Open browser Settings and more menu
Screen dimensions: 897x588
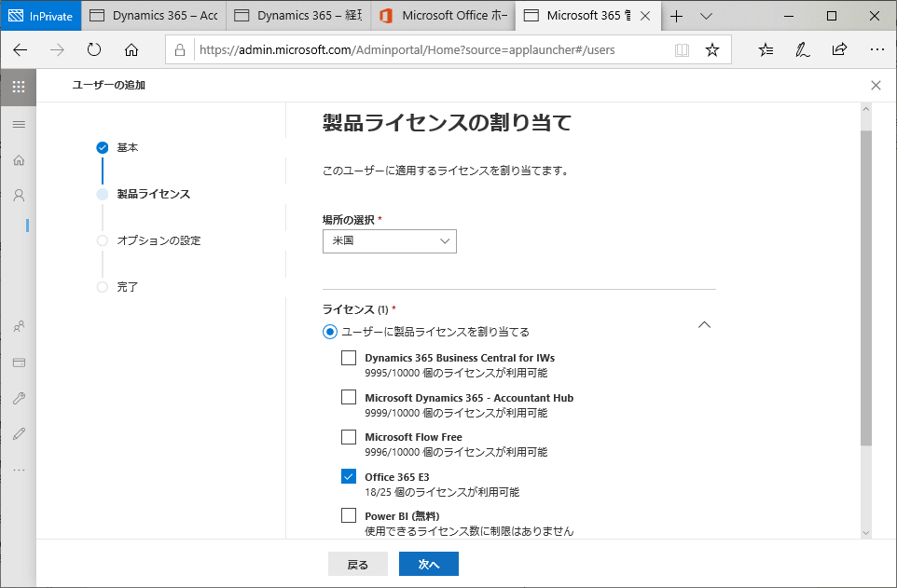[876, 49]
